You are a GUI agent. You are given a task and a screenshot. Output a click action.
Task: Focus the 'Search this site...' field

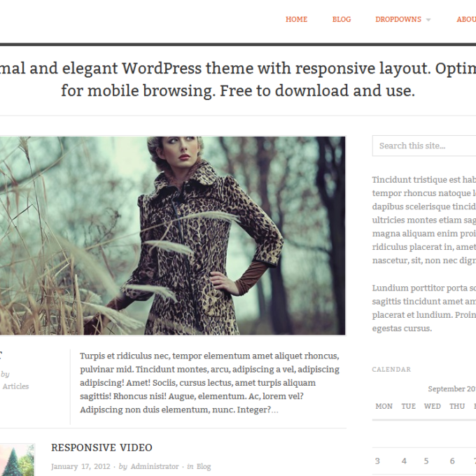click(424, 146)
